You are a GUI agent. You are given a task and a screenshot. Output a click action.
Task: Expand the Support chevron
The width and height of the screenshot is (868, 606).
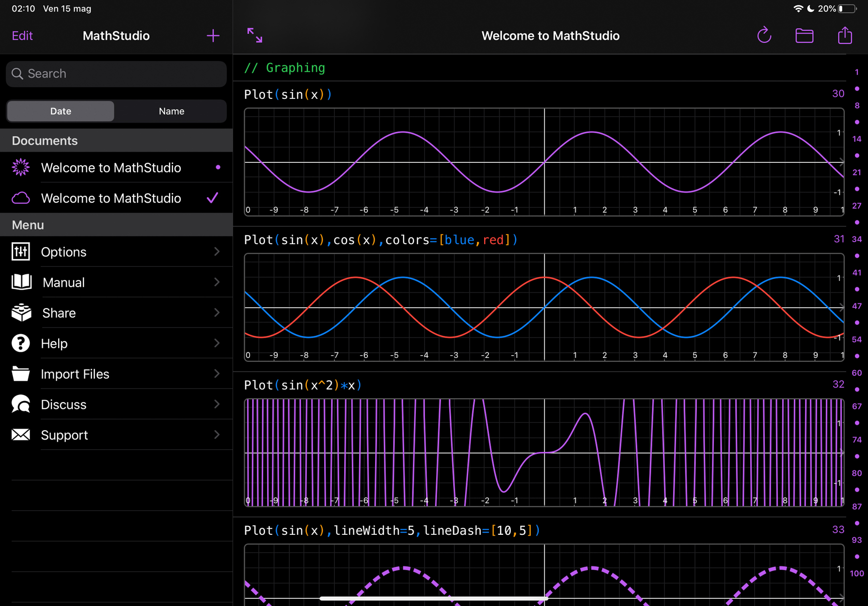(217, 435)
